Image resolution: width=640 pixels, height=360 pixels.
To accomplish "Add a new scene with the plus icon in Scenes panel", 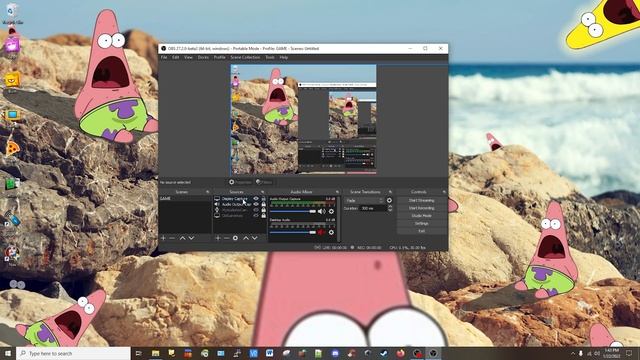I will point(163,238).
